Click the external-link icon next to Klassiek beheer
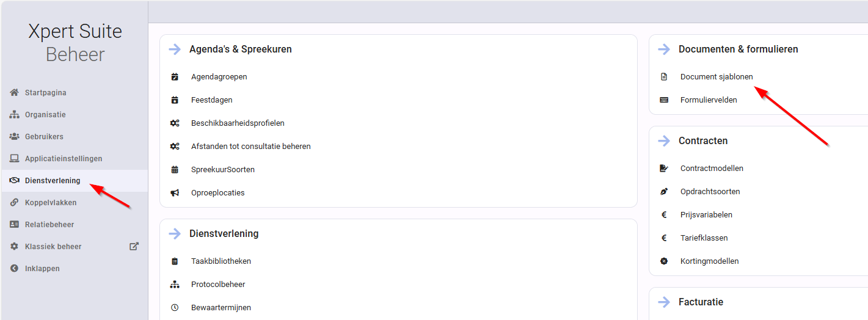The image size is (868, 320). point(134,246)
